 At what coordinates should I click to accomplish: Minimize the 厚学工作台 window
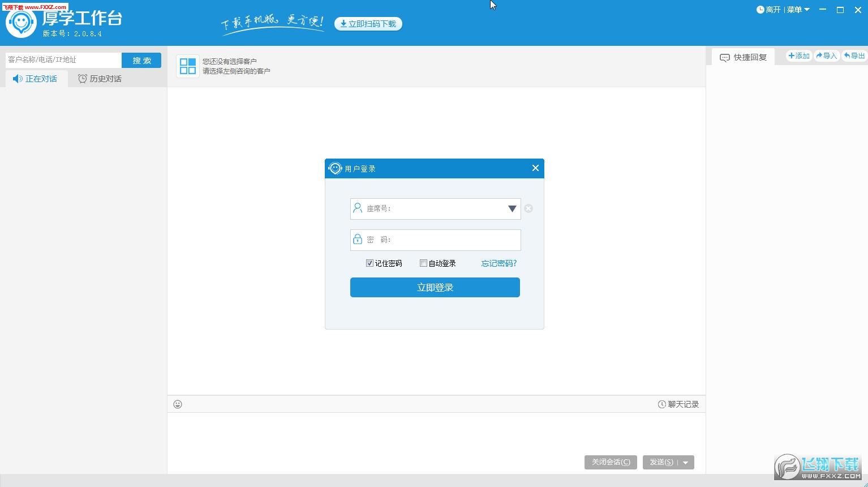(823, 10)
